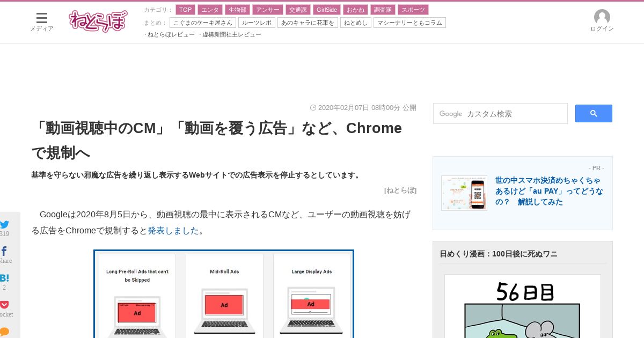The width and height of the screenshot is (644, 338).
Task: Open the 100日後に死ぬワニ comic image
Action: (x=523, y=306)
